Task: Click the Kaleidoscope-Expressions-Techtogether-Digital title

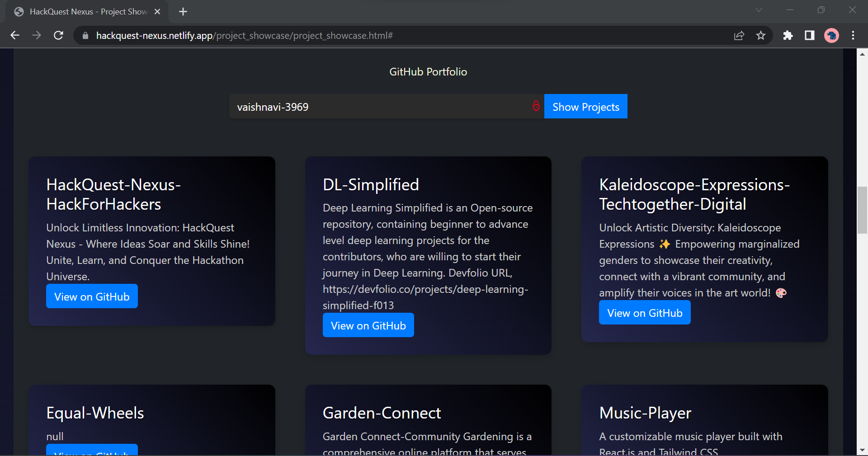Action: (694, 194)
